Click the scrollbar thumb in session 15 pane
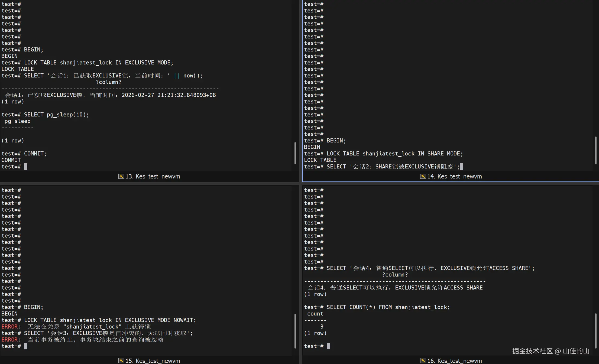599x364 pixels. tap(295, 331)
